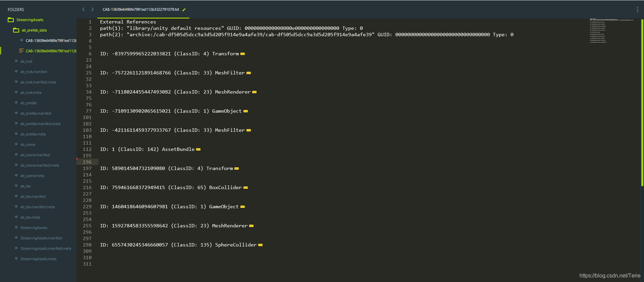The image size is (644, 282).
Task: Open the StreamingAssets file in sidebar list
Action: [x=34, y=228]
